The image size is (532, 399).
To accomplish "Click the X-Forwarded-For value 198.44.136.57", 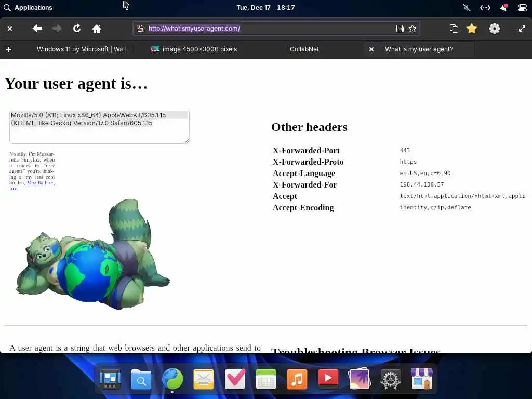I will coord(422,184).
